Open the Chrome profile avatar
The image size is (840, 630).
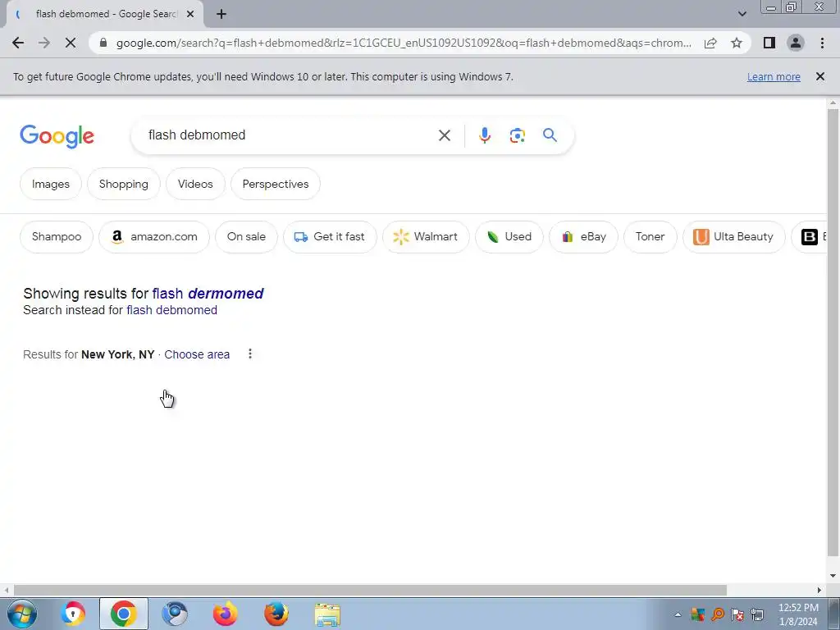point(796,43)
